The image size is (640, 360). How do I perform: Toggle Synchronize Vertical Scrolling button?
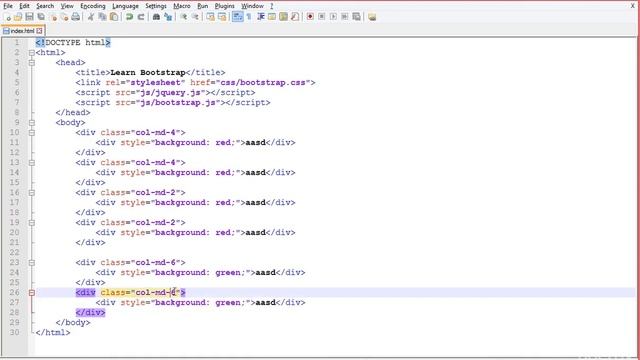(x=210, y=17)
